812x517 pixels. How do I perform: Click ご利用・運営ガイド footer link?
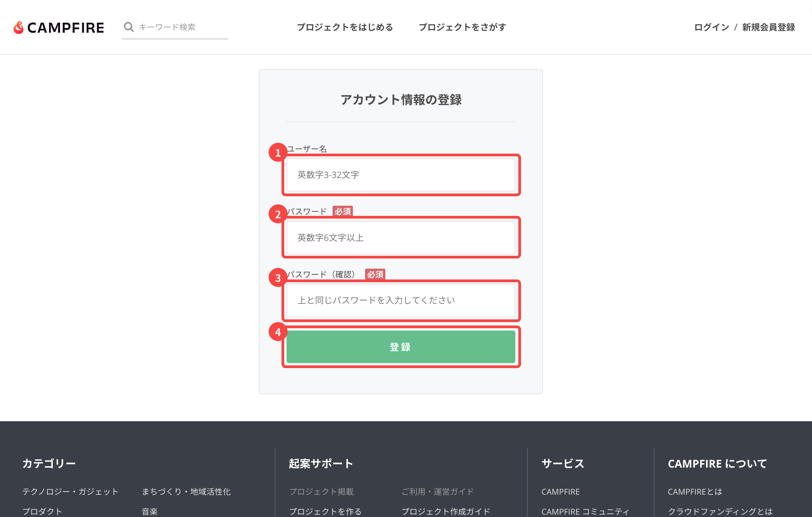[437, 492]
